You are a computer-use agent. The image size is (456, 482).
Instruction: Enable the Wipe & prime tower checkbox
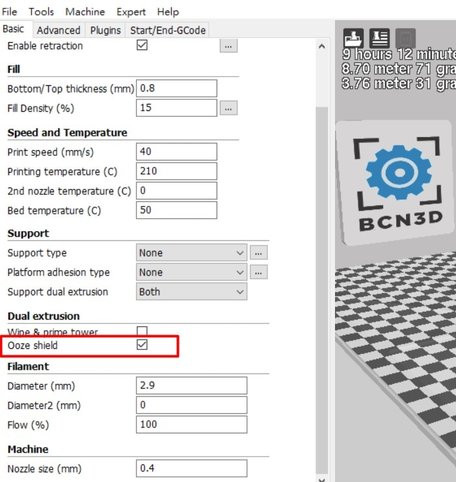[142, 331]
